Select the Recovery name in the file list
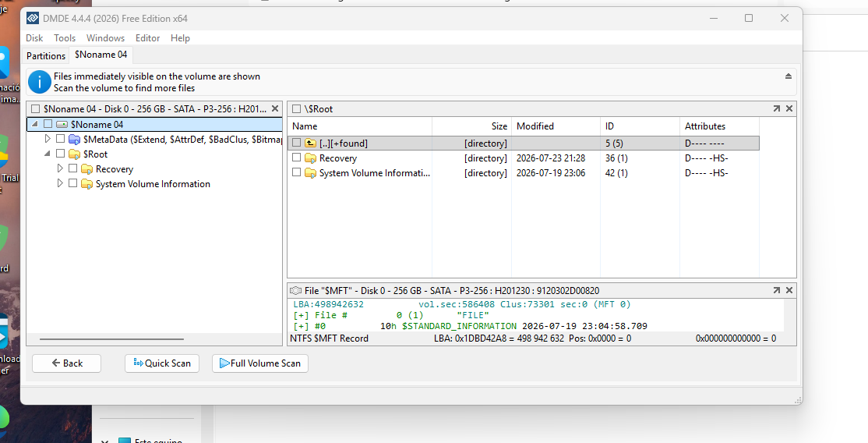This screenshot has height=443, width=868. tap(337, 158)
